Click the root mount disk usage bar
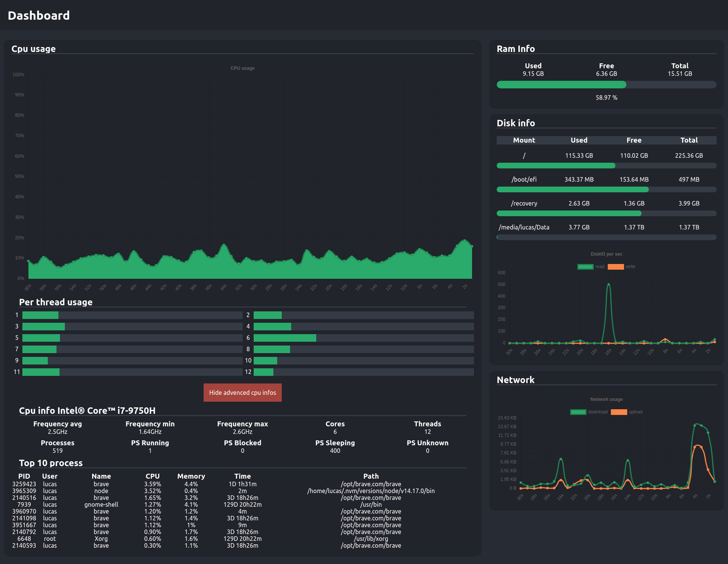Screen dimensions: 728x564 click(x=606, y=166)
